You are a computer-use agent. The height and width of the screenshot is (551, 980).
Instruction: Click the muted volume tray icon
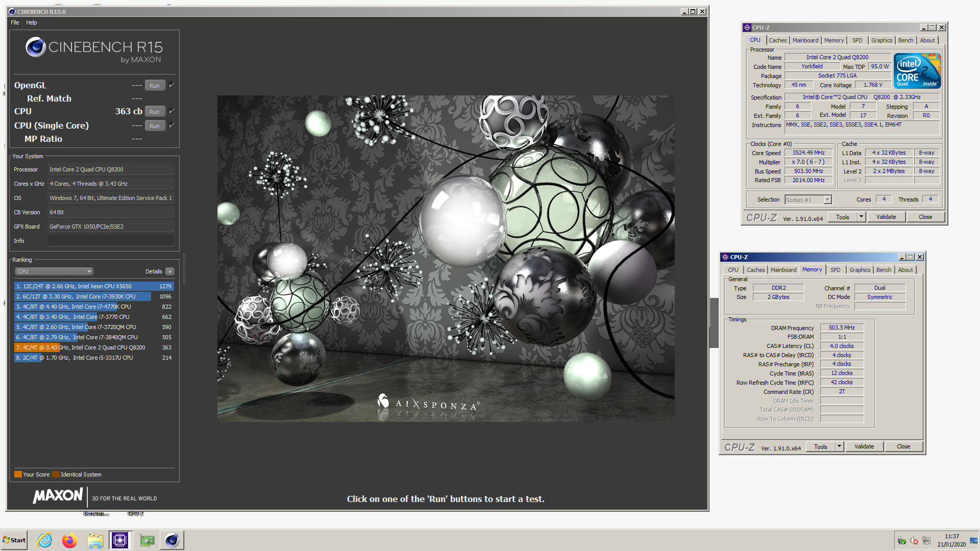pos(914,541)
